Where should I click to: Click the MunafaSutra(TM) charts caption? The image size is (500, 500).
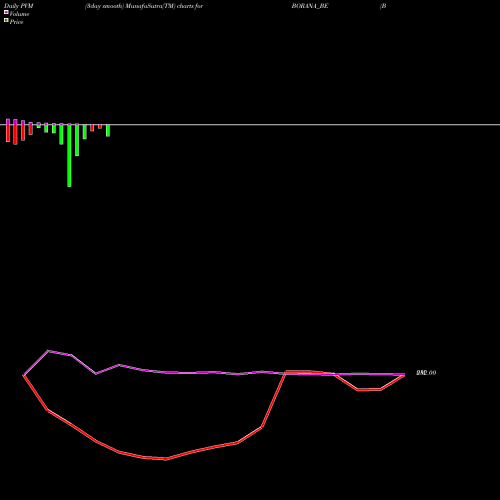pyautogui.click(x=144, y=6)
